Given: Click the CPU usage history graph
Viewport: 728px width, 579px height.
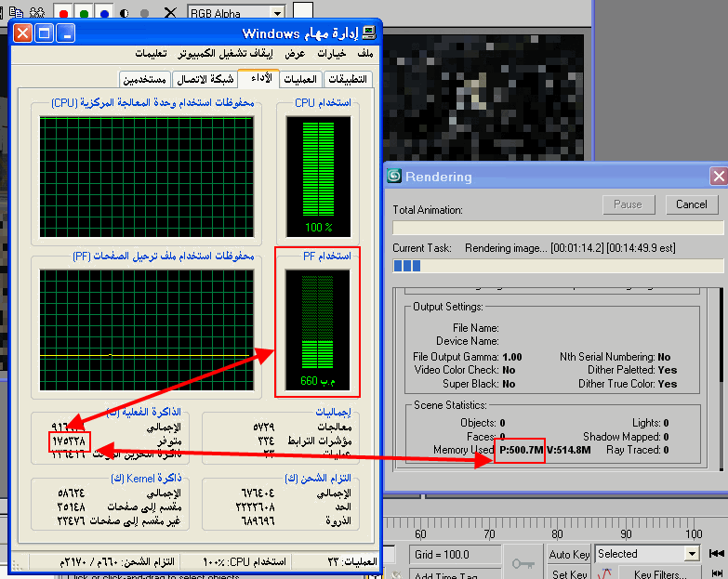Looking at the screenshot, I should 147,177.
